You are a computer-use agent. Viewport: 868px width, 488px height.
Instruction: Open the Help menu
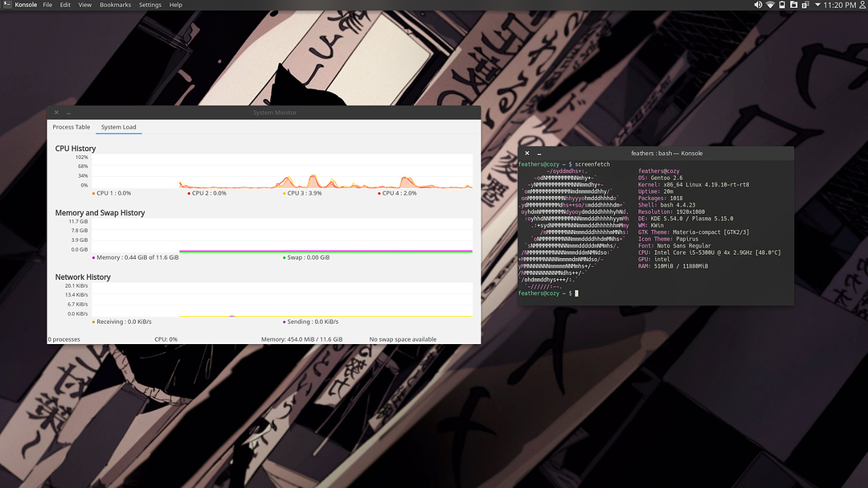click(x=175, y=5)
